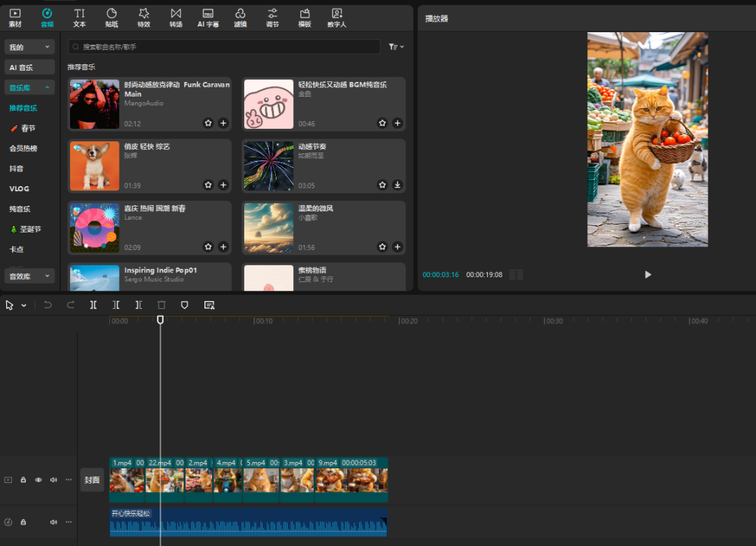The image size is (756, 546).
Task: Open the music filter dropdown beside search
Action: 396,47
